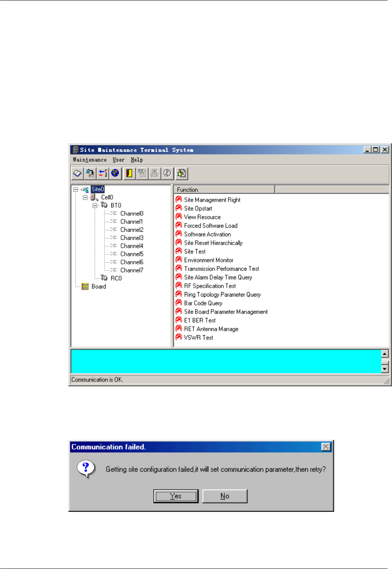The height and width of the screenshot is (569, 392).
Task: Click the Communication is OK status text
Action: pos(97,379)
